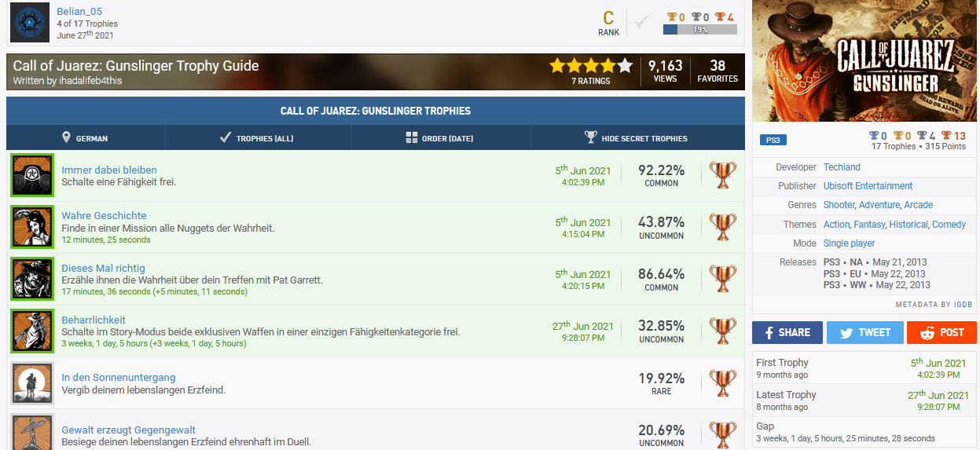Rate the guide with the fifth star
The image size is (980, 450).
tap(625, 65)
